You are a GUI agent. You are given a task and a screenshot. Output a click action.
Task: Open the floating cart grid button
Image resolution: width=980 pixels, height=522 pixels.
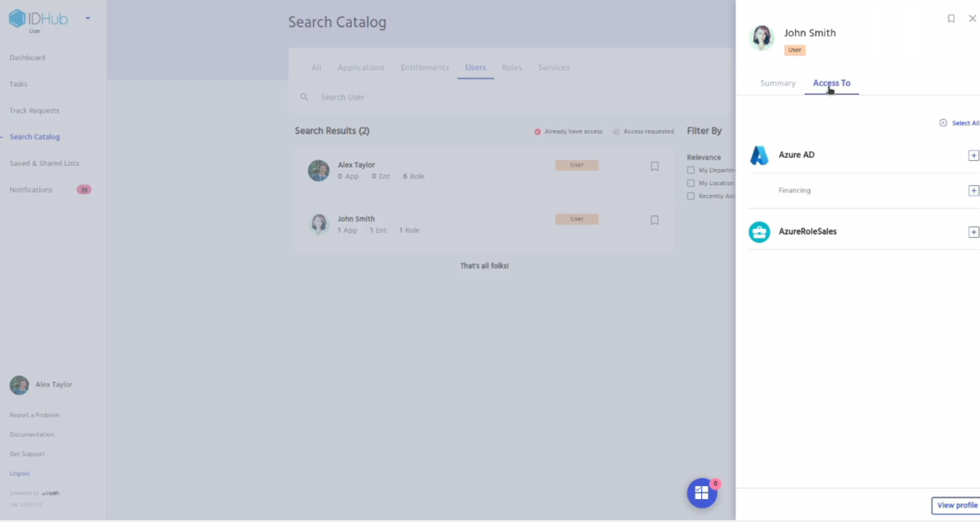[x=702, y=493]
